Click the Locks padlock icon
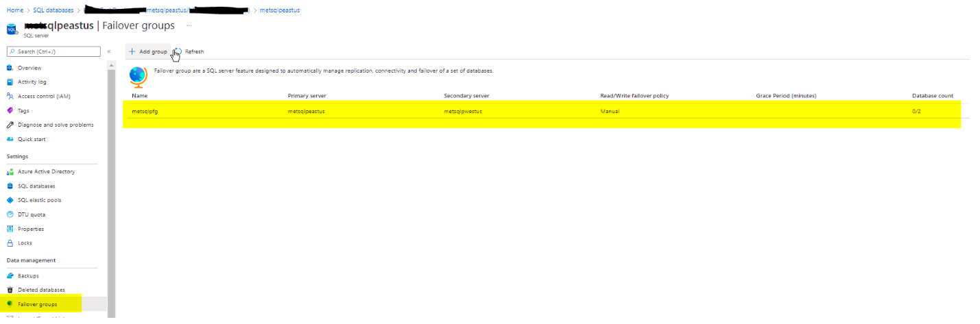This screenshot has height=324, width=980. (10, 243)
